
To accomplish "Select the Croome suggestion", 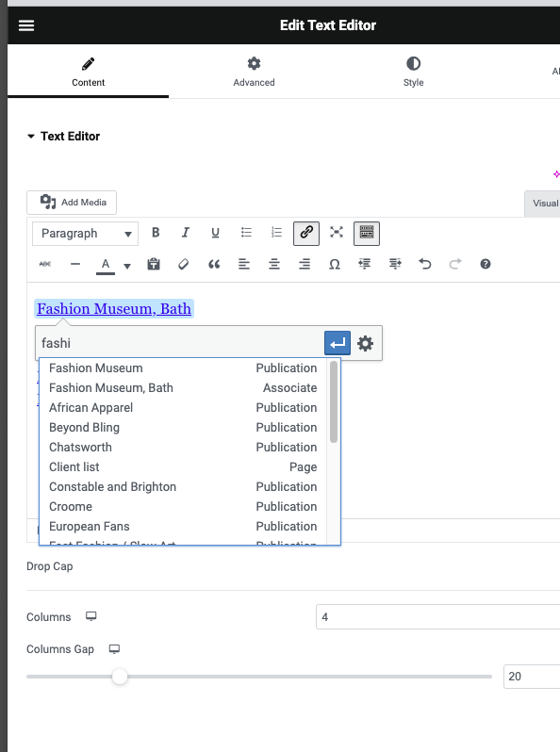I will coord(183,506).
